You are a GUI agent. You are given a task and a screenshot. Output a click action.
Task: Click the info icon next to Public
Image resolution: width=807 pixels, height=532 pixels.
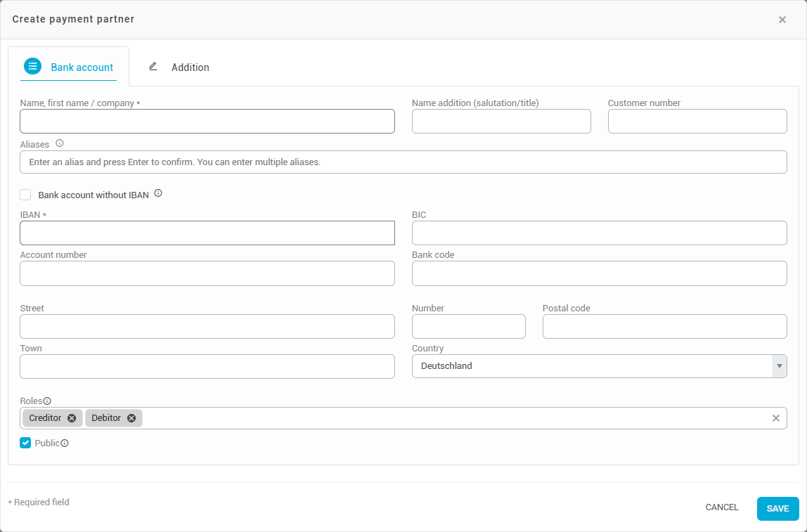[65, 443]
